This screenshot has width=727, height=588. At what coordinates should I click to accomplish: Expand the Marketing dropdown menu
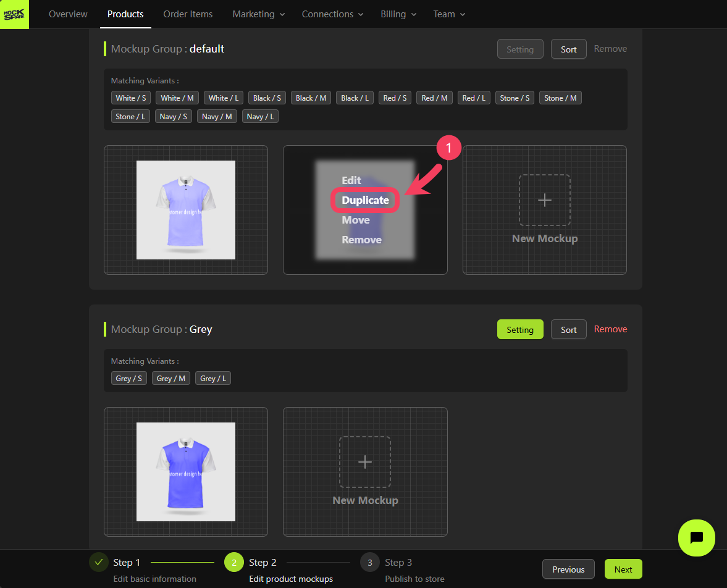(258, 14)
